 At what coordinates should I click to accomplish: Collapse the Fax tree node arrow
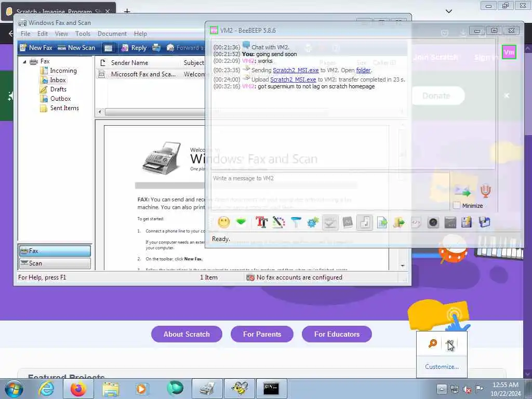(24, 62)
